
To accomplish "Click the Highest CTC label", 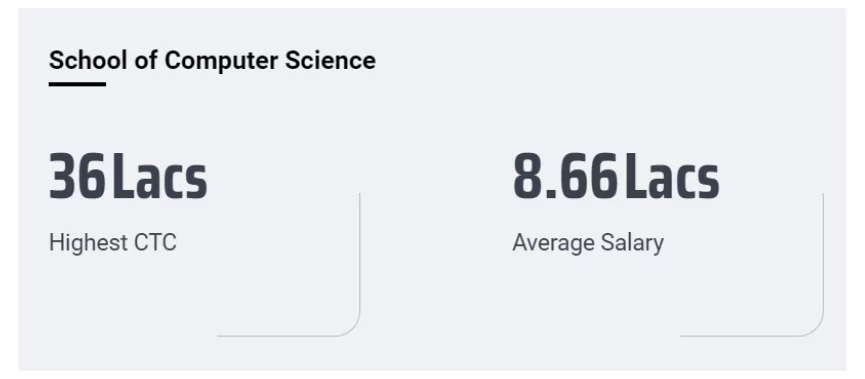I will pos(113,243).
